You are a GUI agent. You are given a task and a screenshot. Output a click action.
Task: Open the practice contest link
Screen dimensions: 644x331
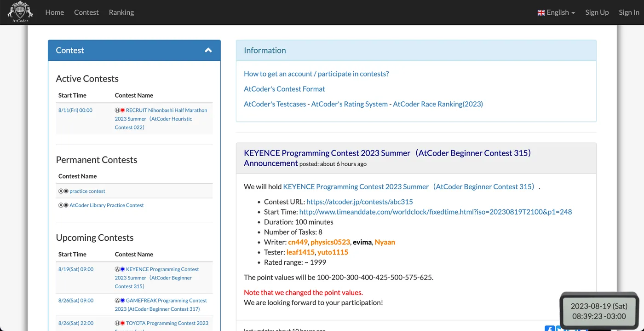point(87,191)
